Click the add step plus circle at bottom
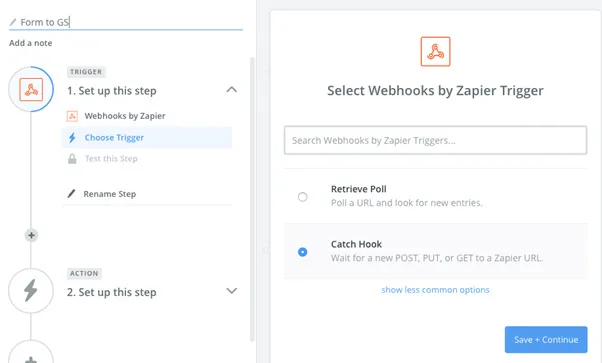 click(x=31, y=353)
